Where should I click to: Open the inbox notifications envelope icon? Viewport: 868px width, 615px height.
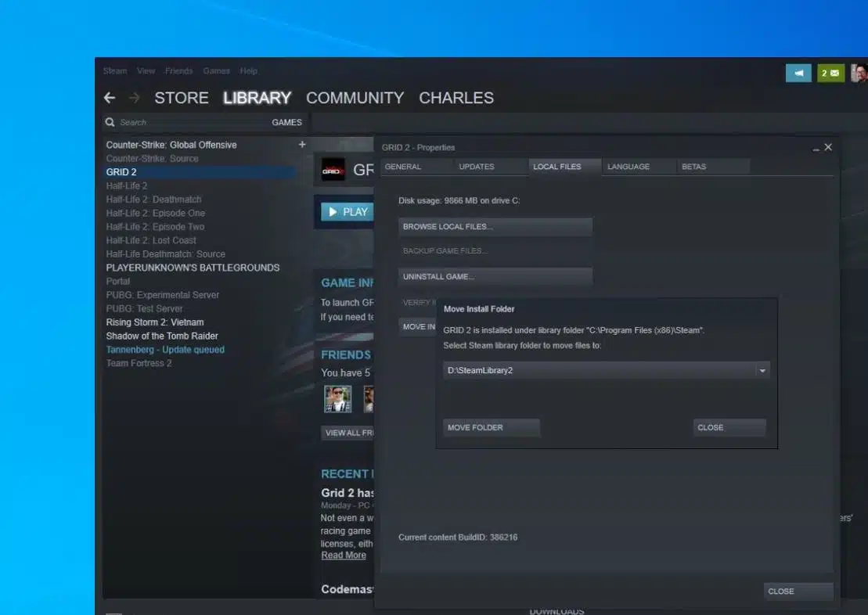click(830, 73)
